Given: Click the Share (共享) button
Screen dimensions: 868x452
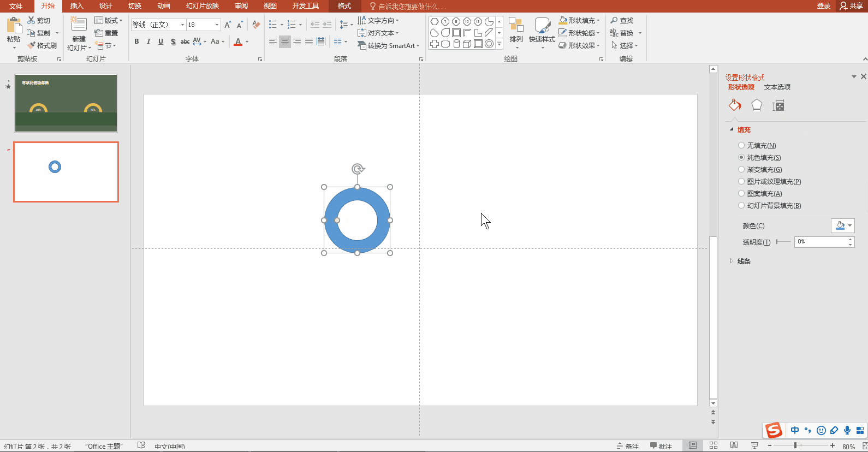Looking at the screenshot, I should (x=852, y=6).
